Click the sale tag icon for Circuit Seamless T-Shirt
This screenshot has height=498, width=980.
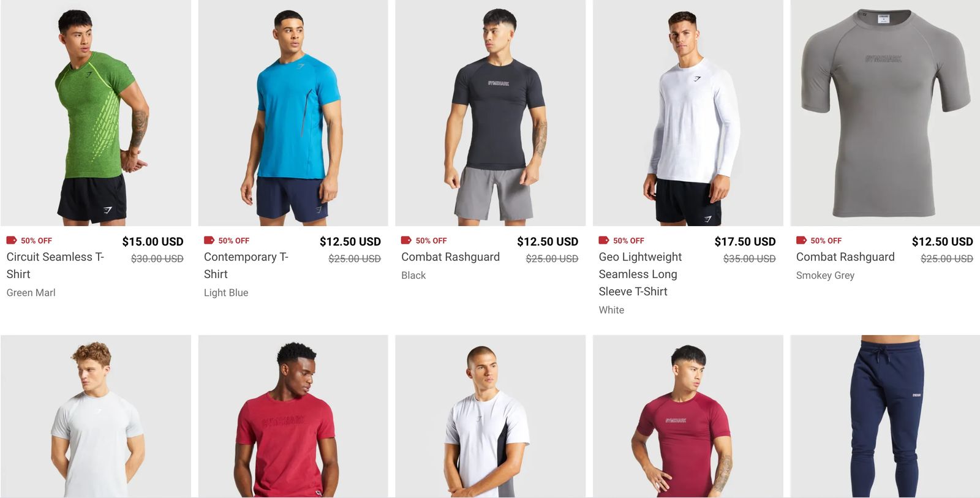pyautogui.click(x=11, y=240)
